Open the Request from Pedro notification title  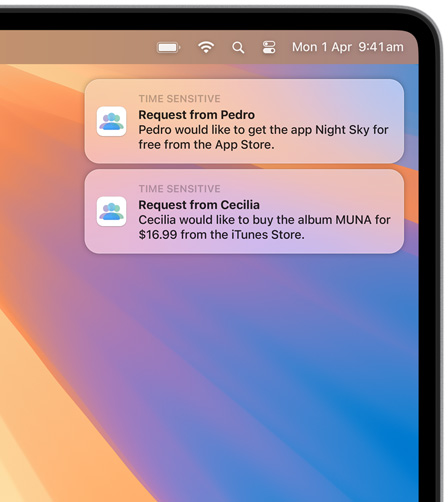[x=197, y=115]
